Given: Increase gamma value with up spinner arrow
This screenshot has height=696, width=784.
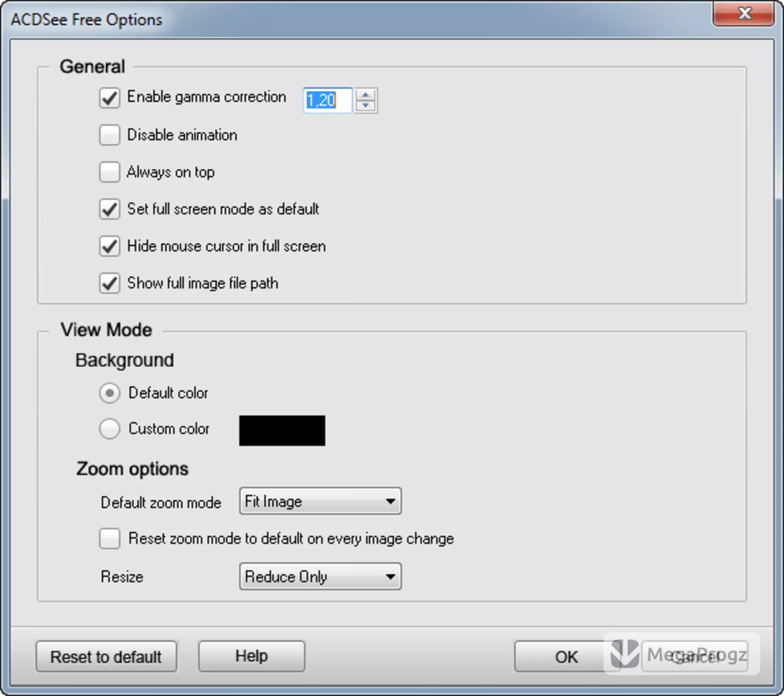Looking at the screenshot, I should [365, 95].
